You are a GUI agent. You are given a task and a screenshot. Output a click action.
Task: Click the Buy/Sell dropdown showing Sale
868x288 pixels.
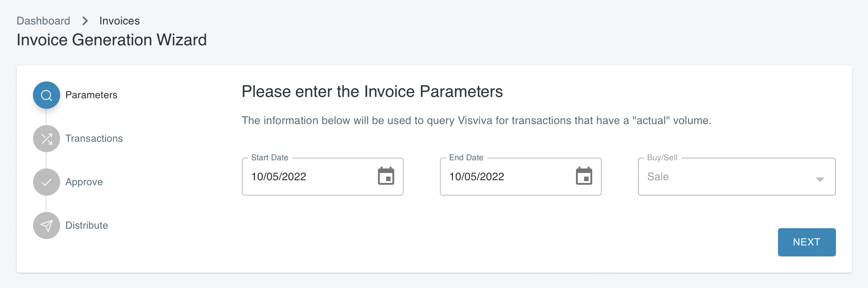click(x=736, y=177)
